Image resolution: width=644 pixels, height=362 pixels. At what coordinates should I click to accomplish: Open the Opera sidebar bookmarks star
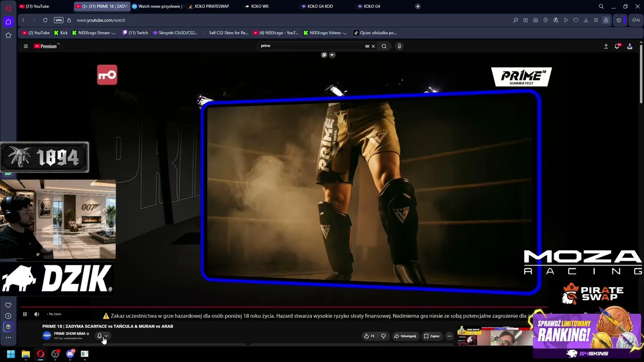coord(8,35)
